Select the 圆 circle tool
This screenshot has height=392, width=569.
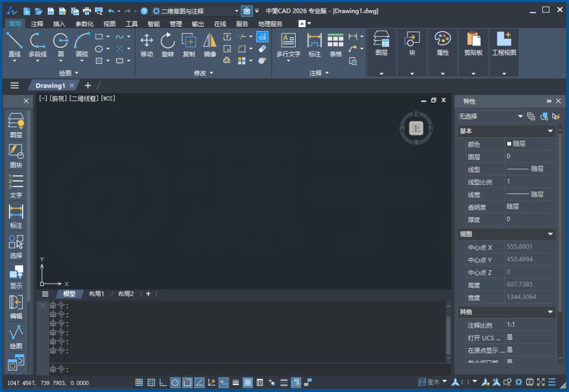pyautogui.click(x=61, y=44)
